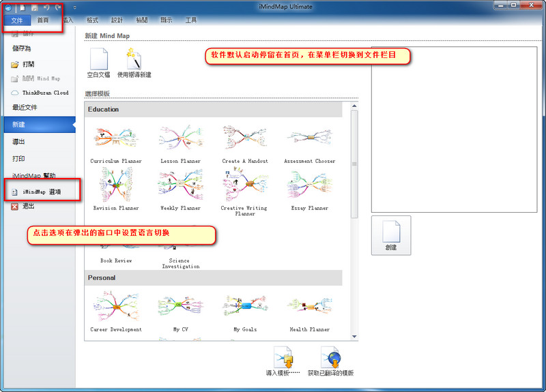Click the Education category header
The image size is (546, 392).
pyautogui.click(x=213, y=109)
